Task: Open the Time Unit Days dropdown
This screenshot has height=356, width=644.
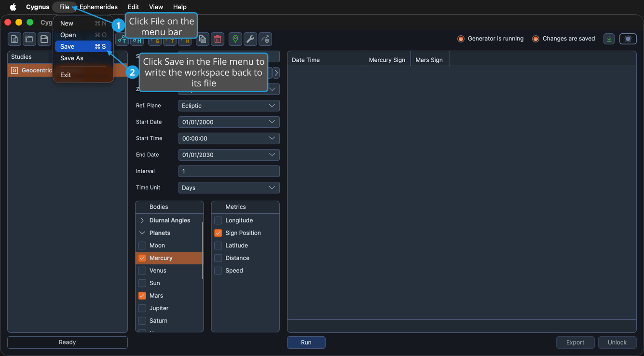Action: point(229,188)
